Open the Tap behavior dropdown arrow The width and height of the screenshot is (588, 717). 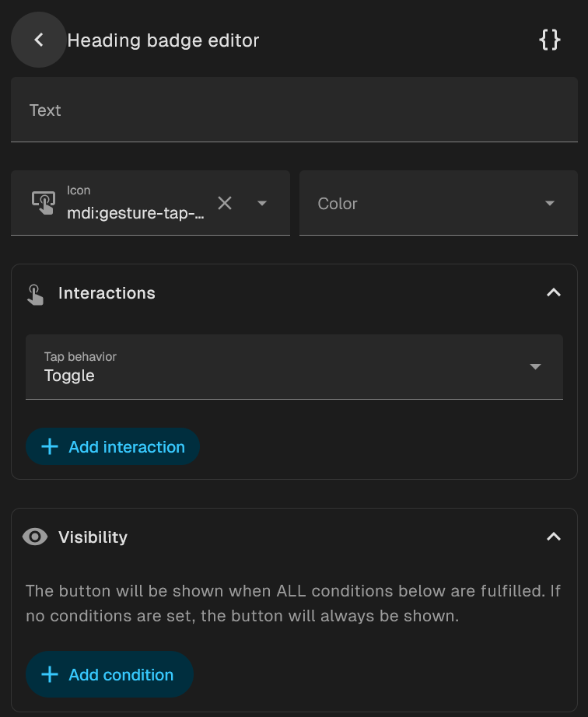pos(535,366)
